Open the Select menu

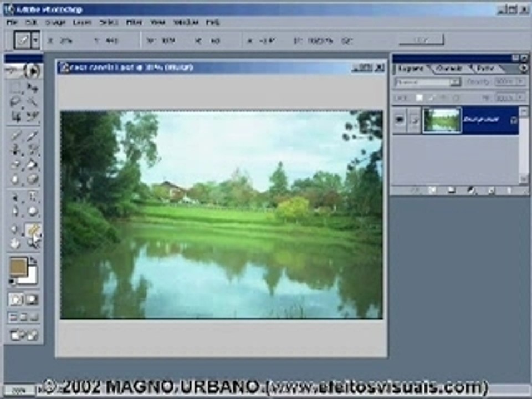109,22
